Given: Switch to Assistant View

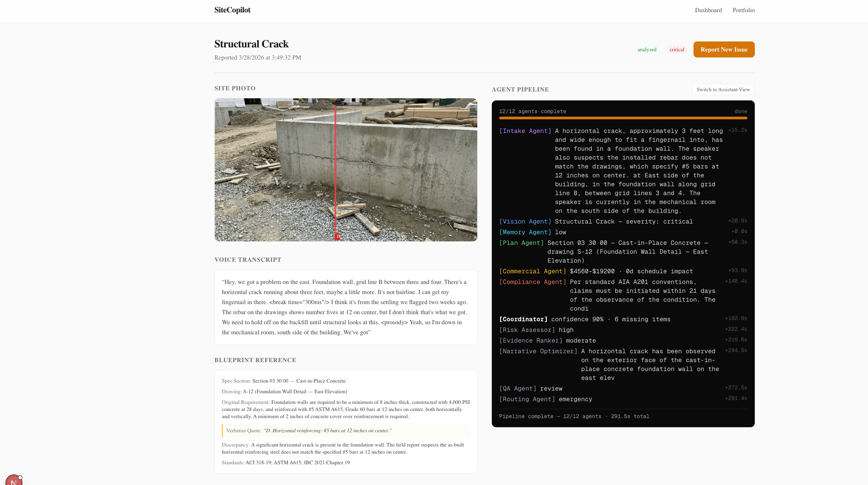Looking at the screenshot, I should [723, 90].
